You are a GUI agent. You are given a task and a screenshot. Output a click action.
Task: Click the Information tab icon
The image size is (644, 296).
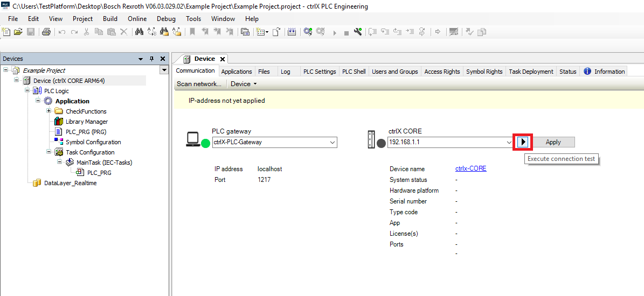click(587, 71)
